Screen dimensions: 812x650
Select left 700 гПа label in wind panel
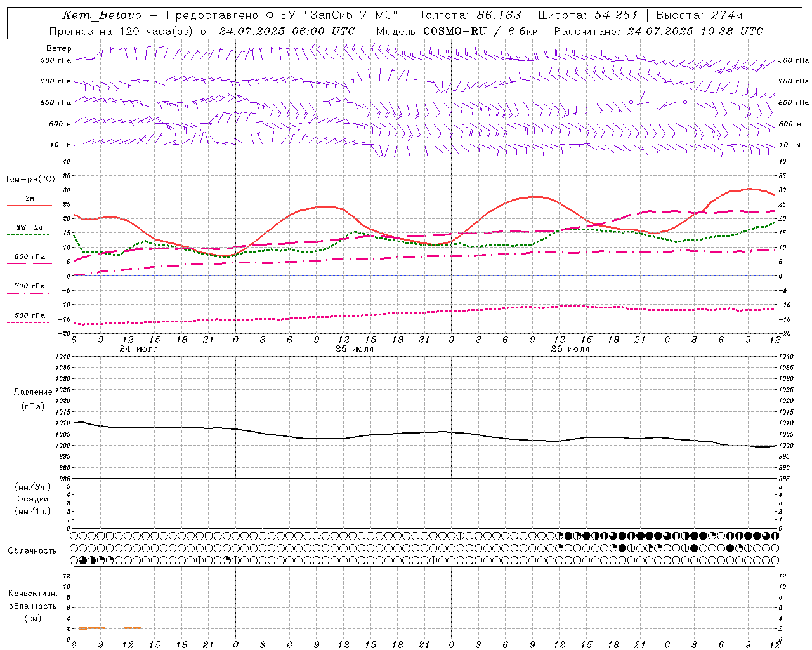pyautogui.click(x=56, y=81)
